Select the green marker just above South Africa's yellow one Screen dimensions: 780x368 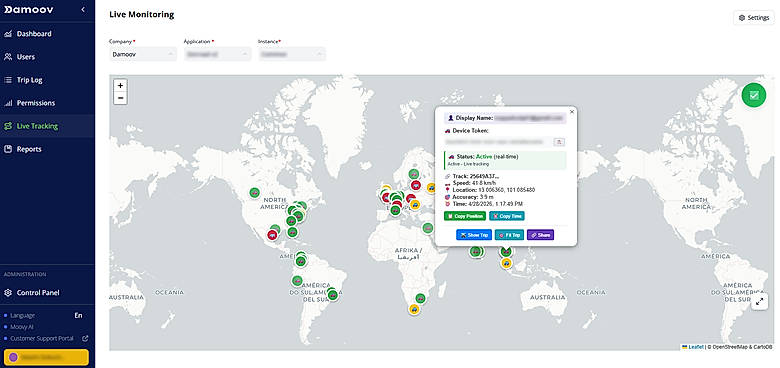coord(421,298)
